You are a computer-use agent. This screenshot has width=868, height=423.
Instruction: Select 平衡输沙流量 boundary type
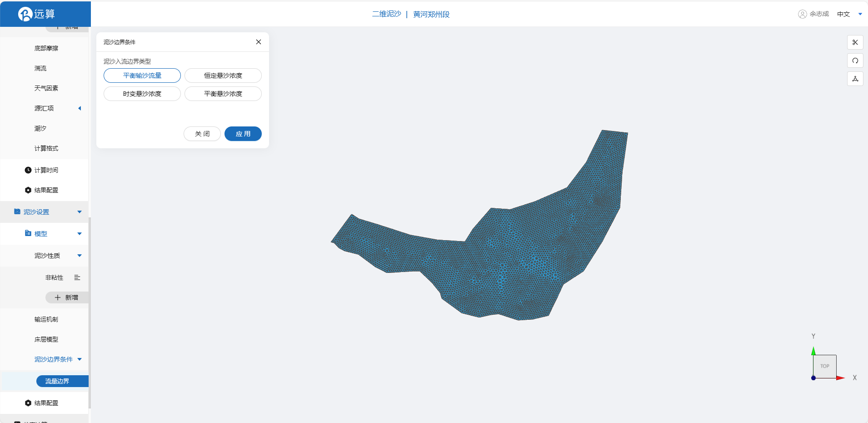coord(142,76)
